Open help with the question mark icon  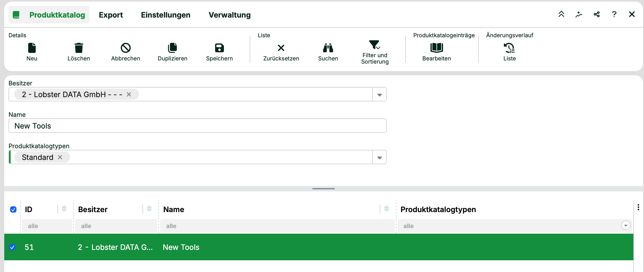tap(614, 14)
